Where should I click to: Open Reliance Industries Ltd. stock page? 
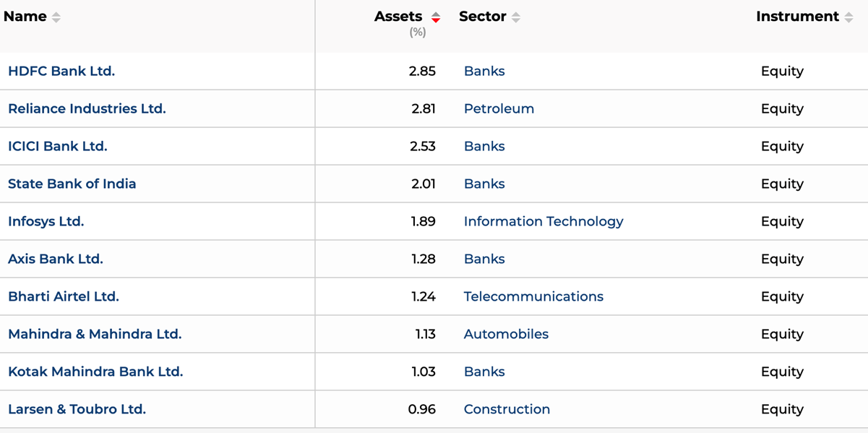[x=87, y=108]
